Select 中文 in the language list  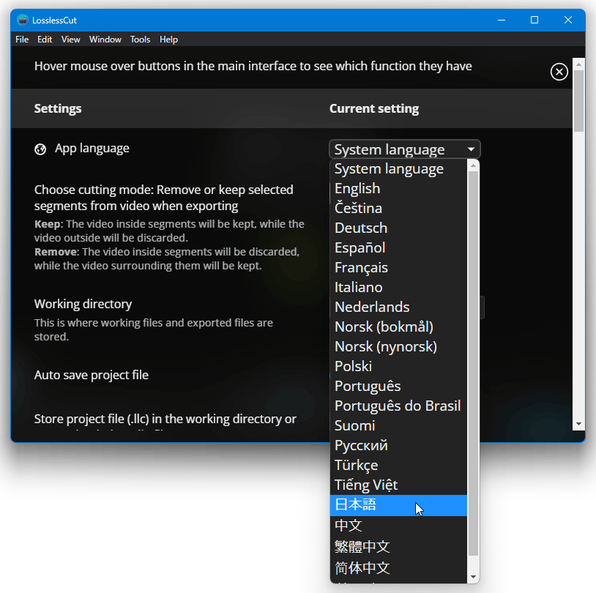[398, 526]
